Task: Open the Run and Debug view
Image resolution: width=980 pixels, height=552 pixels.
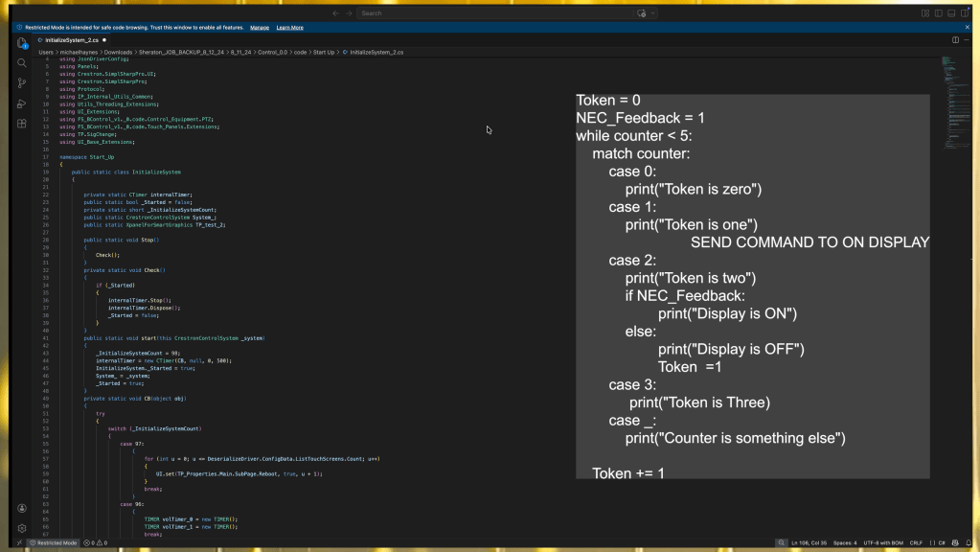Action: [x=22, y=103]
